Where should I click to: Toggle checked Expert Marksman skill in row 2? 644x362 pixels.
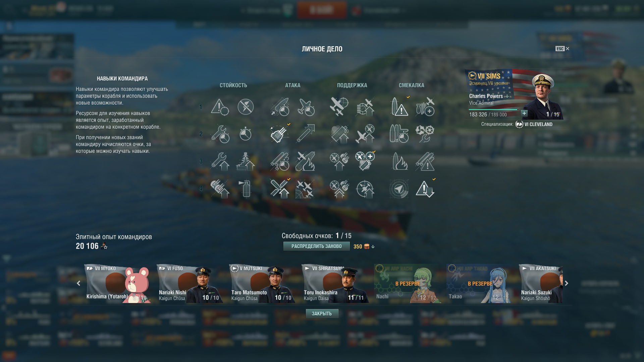click(279, 134)
